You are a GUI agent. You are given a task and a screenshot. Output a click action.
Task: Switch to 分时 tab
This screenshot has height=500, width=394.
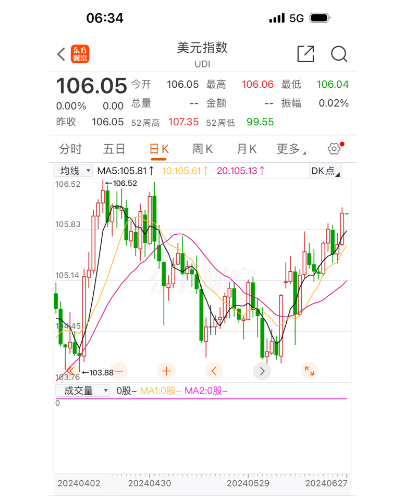[x=70, y=149]
